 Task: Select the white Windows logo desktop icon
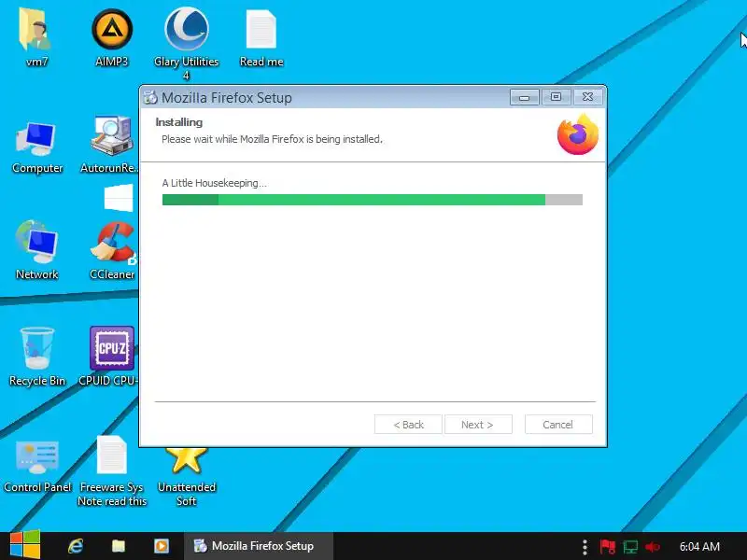pos(119,197)
